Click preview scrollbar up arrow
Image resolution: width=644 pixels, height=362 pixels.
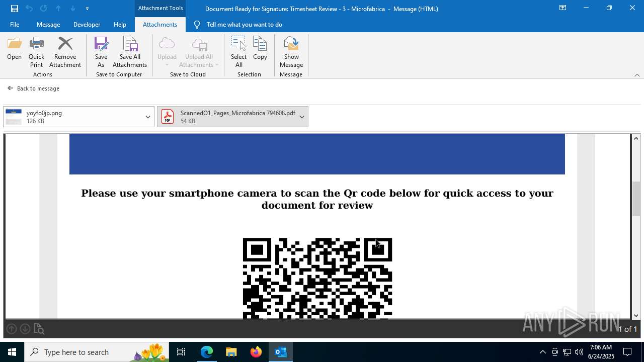click(x=636, y=138)
